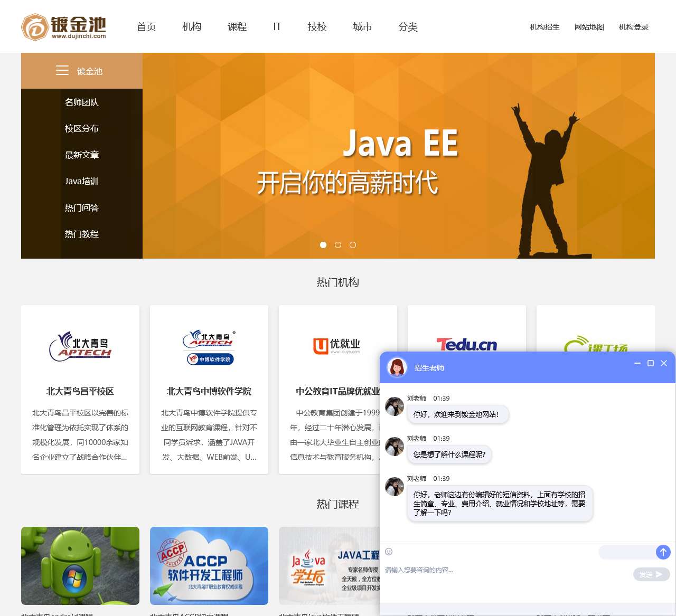Click the 镀金池 logo in header

[x=63, y=27]
